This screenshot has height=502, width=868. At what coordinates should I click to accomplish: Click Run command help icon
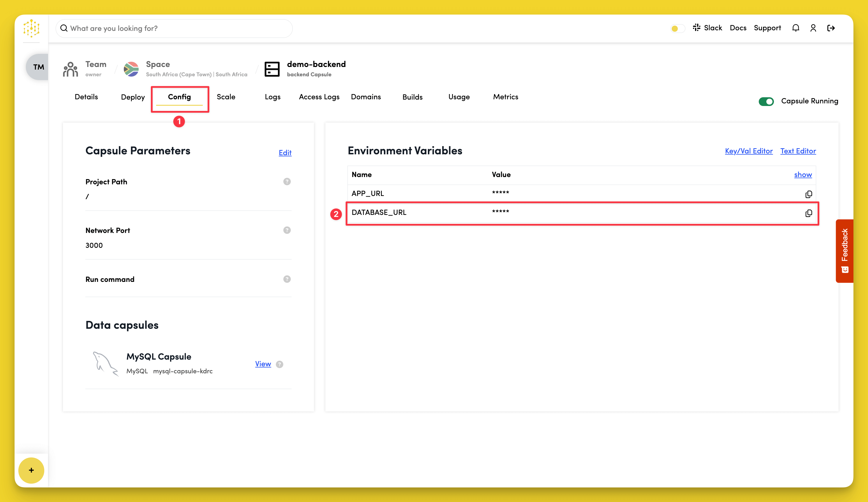point(287,279)
